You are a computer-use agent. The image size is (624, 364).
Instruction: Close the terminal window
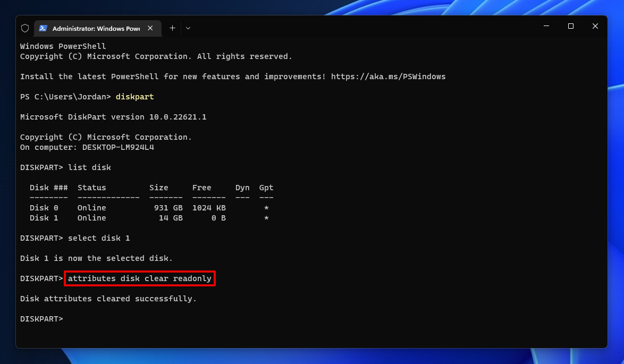(x=595, y=26)
